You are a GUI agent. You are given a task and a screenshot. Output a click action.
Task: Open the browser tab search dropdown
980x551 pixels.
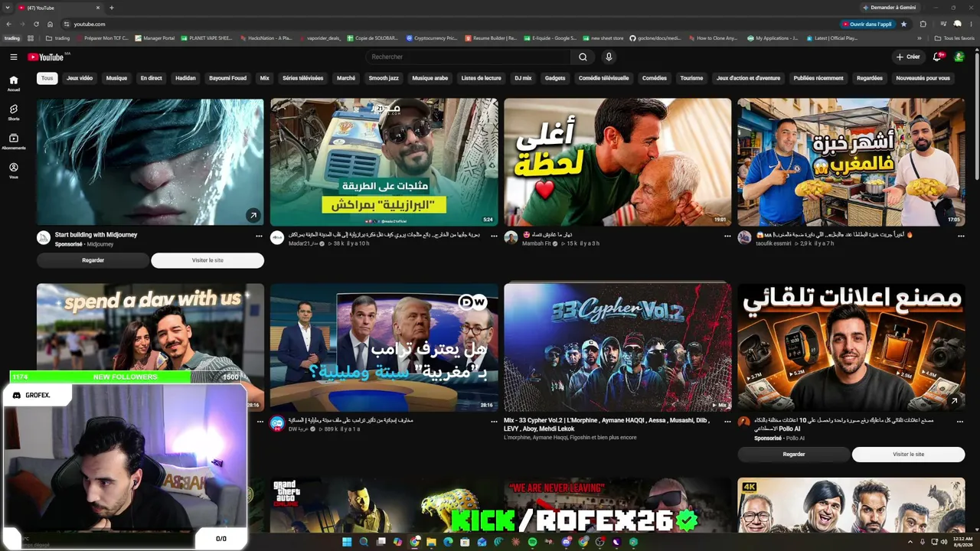pos(8,8)
